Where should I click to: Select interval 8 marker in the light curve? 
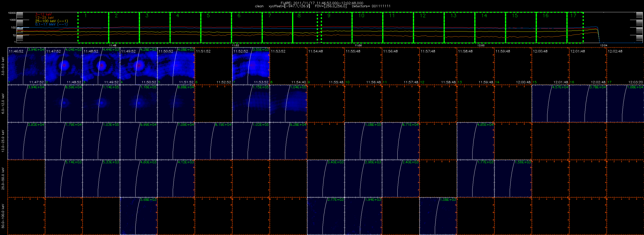pyautogui.click(x=299, y=16)
